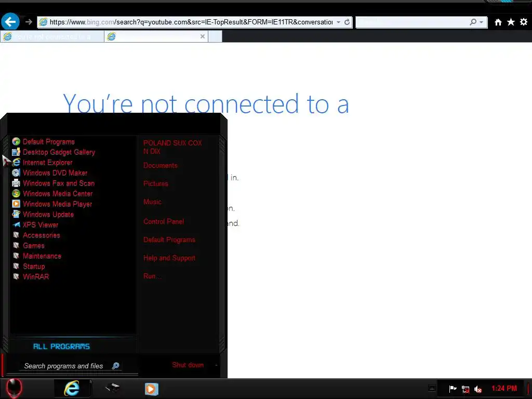
Task: Click the XPS Viewer paper plane icon
Action: click(16, 224)
